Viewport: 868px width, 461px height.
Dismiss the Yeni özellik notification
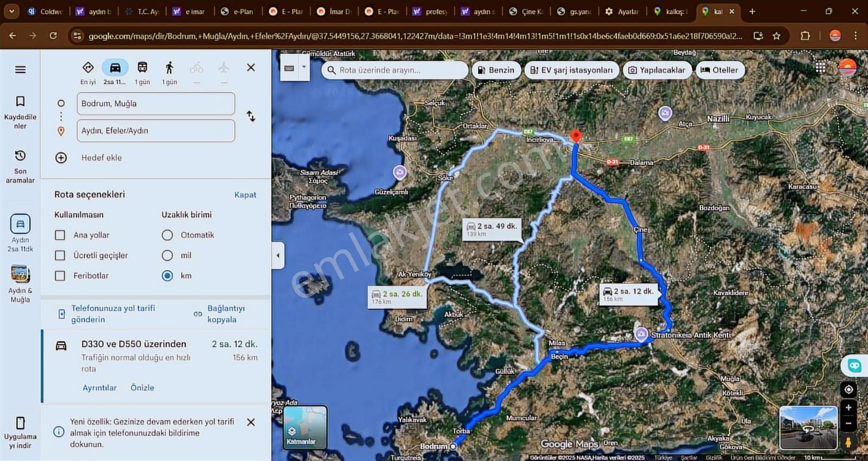click(251, 422)
